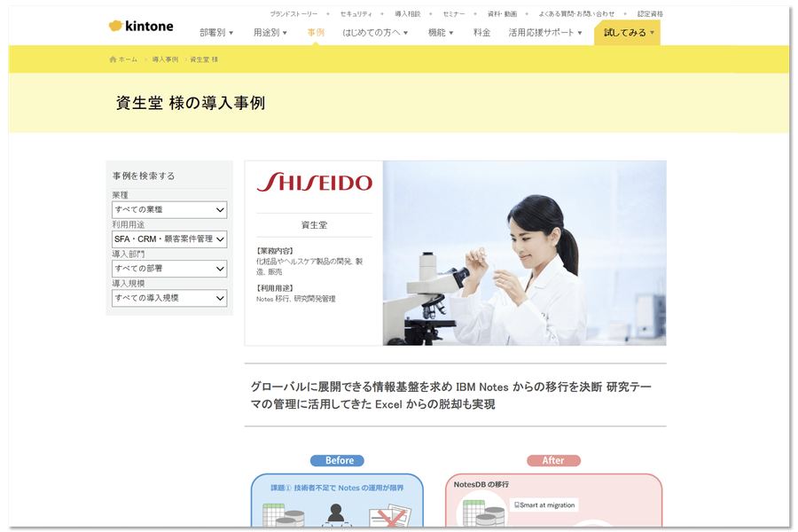This screenshot has height=532, width=798.
Task: Open the セキュリティ link
Action: click(356, 14)
